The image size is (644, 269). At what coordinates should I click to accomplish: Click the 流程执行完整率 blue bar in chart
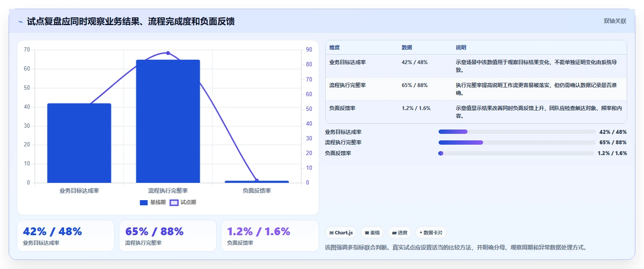(x=168, y=121)
